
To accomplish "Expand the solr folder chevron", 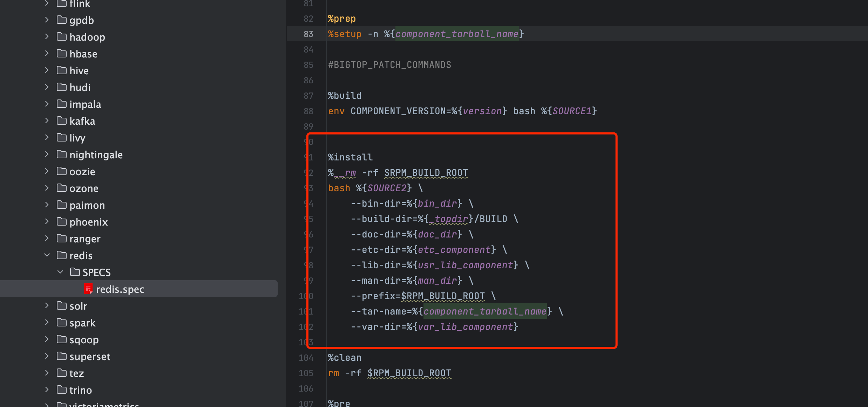I will (x=47, y=306).
